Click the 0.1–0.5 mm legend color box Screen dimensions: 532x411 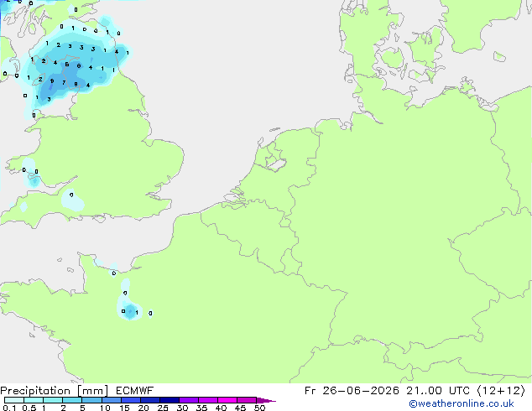tap(14, 400)
